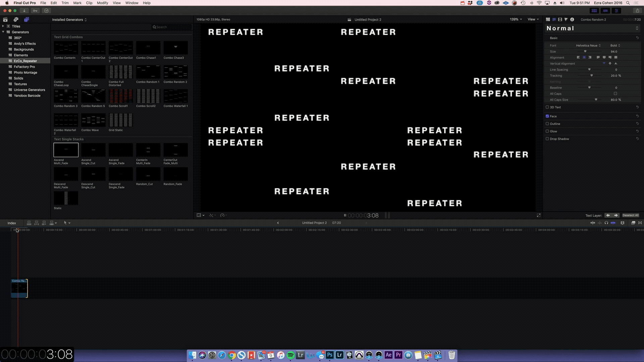Uncheck the Face checkbox
Image resolution: width=644 pixels, height=362 pixels.
tap(547, 116)
